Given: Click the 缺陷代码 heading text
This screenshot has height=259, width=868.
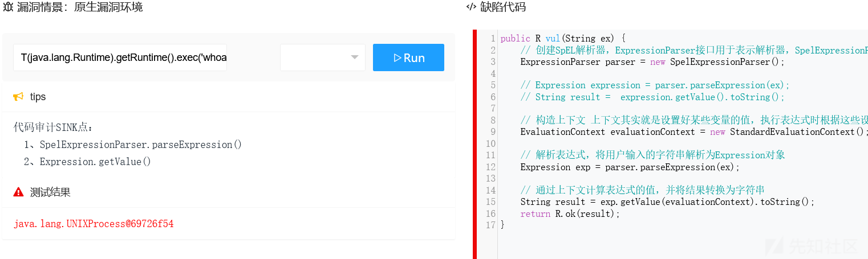Looking at the screenshot, I should (x=503, y=7).
